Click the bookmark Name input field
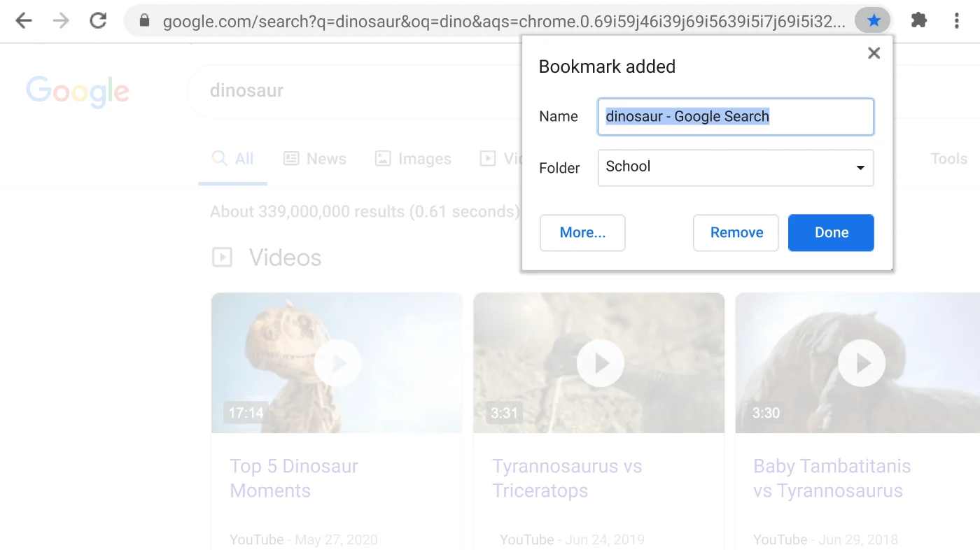 735,116
